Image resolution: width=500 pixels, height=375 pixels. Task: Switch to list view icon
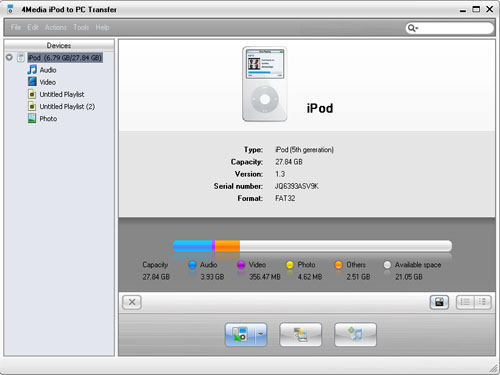tap(465, 302)
